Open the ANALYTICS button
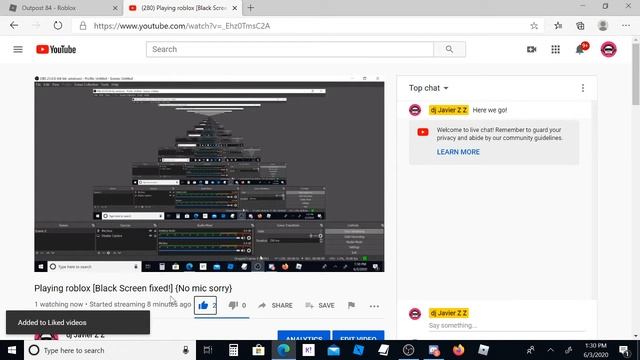Image resolution: width=640 pixels, height=360 pixels. coord(304,335)
